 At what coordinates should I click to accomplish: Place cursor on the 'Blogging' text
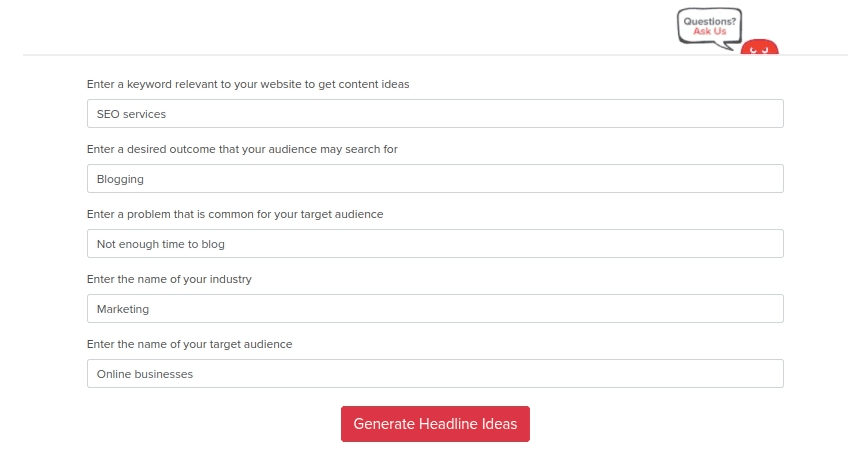[x=120, y=179]
